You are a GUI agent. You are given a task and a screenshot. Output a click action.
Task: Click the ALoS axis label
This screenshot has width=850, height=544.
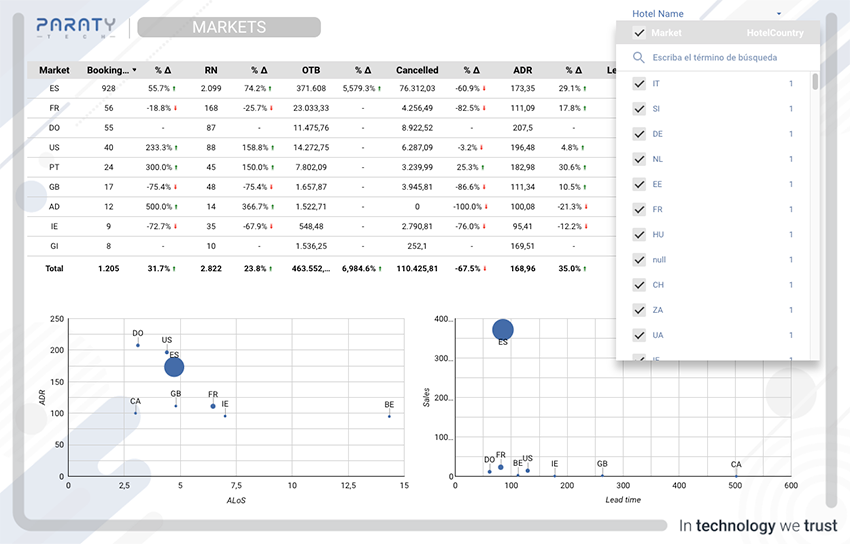pos(236,501)
